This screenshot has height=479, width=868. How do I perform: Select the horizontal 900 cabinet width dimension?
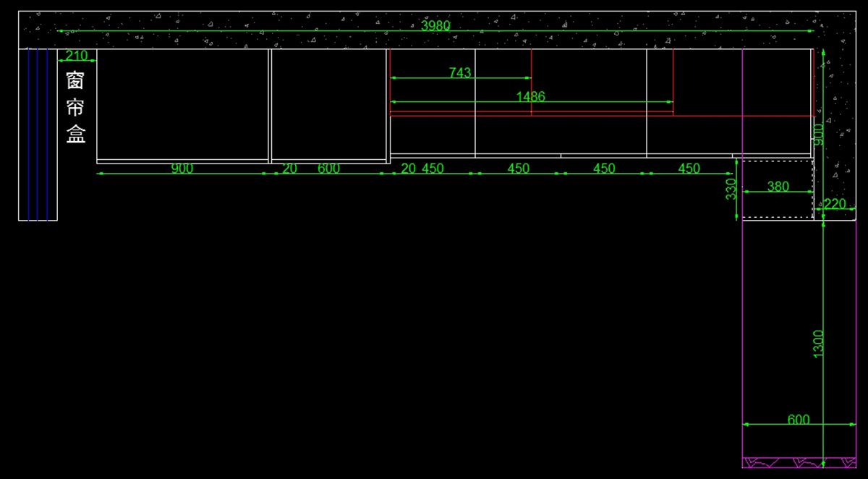point(182,169)
